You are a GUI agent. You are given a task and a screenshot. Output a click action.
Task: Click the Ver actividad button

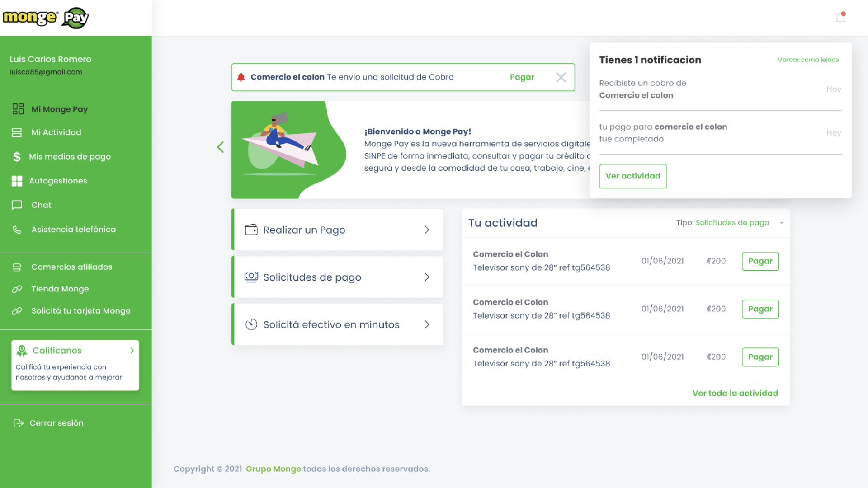click(633, 176)
